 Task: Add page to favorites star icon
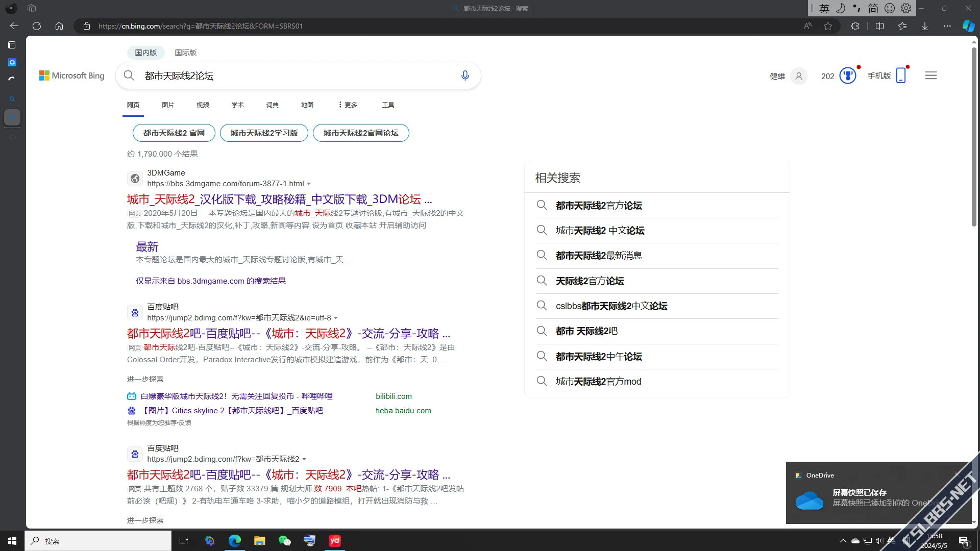[x=828, y=26]
